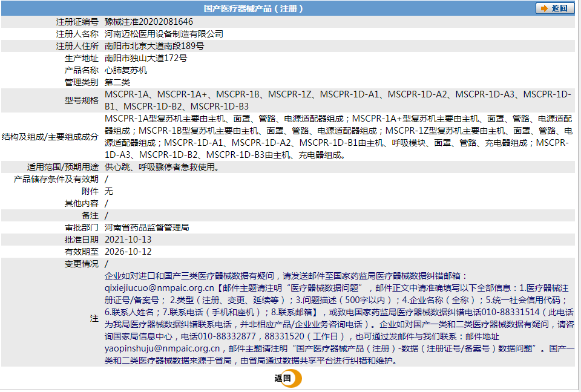581x392 pixels.
Task: Select the approval department 河南省药品监督管理局
Action: 146,227
